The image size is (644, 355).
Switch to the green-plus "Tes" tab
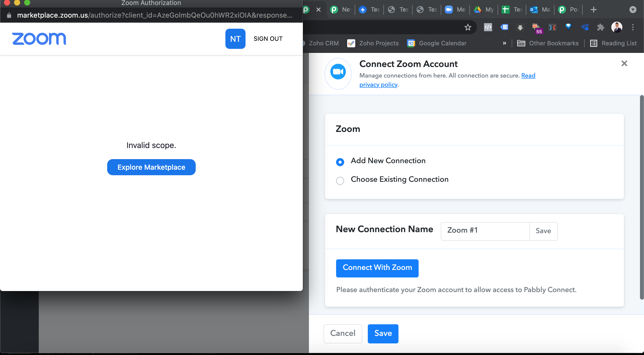click(512, 10)
